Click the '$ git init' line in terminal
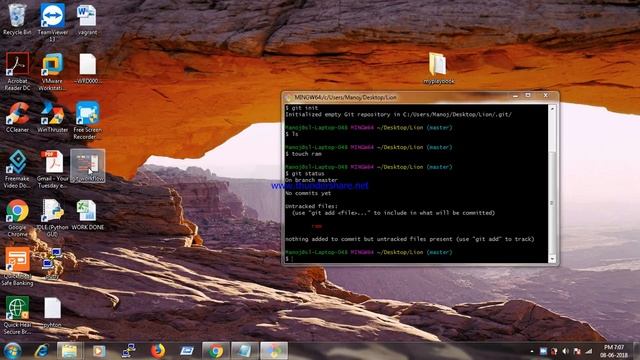Screen dimensions: 640x360 click(x=302, y=108)
